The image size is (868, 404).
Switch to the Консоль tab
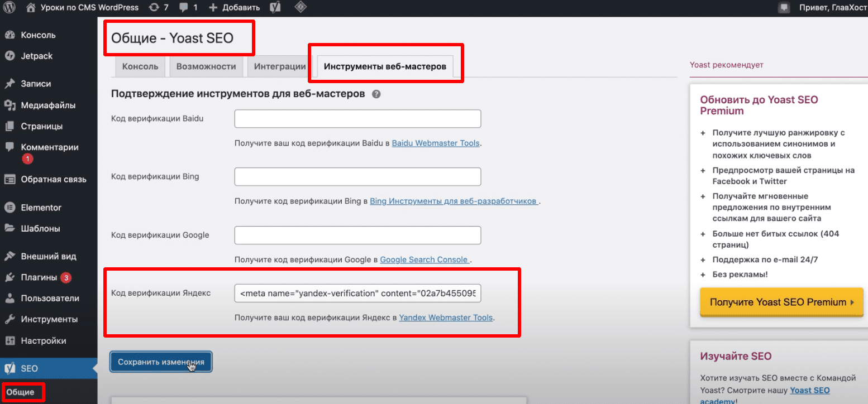click(140, 67)
